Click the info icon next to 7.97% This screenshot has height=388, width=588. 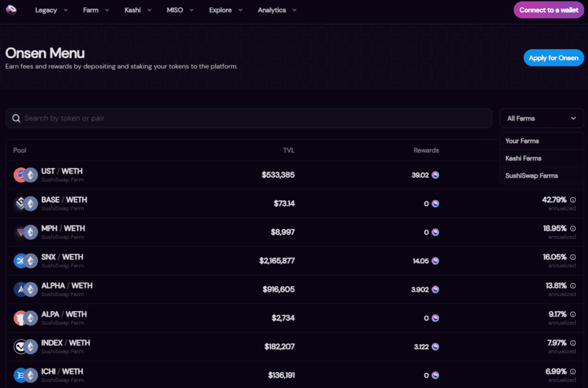pyautogui.click(x=573, y=343)
